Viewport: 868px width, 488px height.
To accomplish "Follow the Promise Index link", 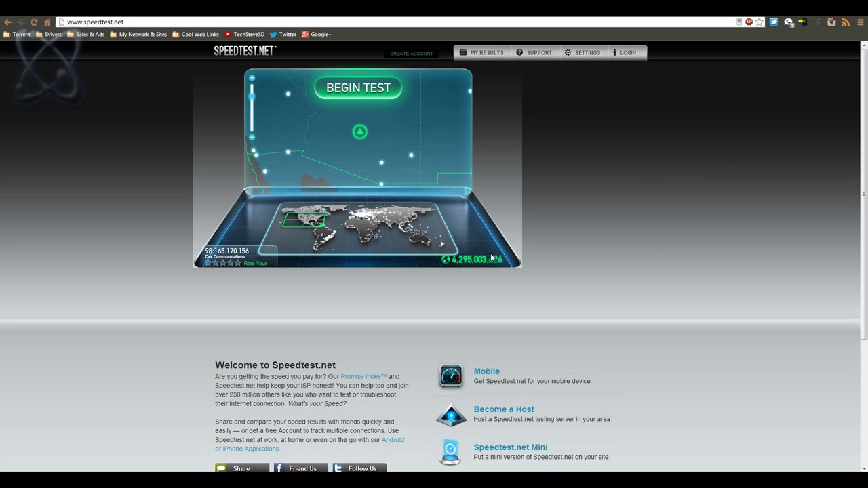I will [x=363, y=376].
